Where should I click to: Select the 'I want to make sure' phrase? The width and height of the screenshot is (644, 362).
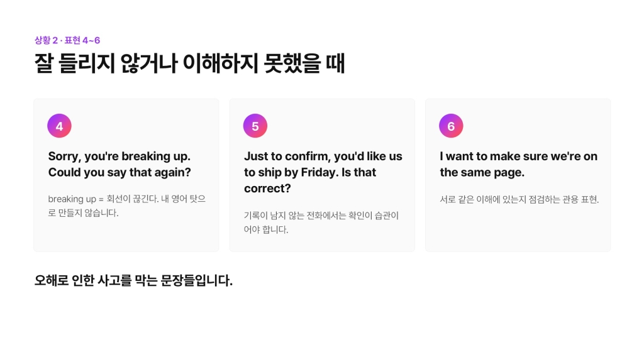[x=518, y=164]
